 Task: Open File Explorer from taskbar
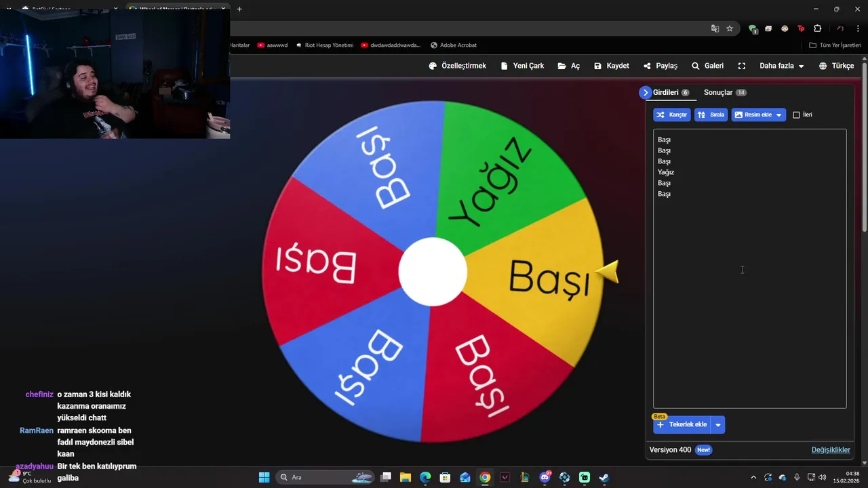pyautogui.click(x=406, y=477)
